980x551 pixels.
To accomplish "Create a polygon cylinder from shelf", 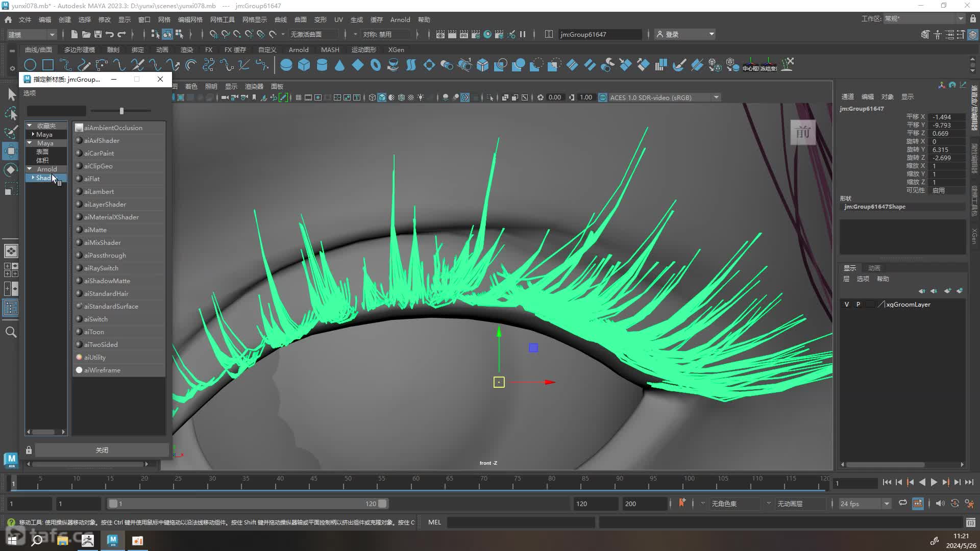I will coord(322,65).
